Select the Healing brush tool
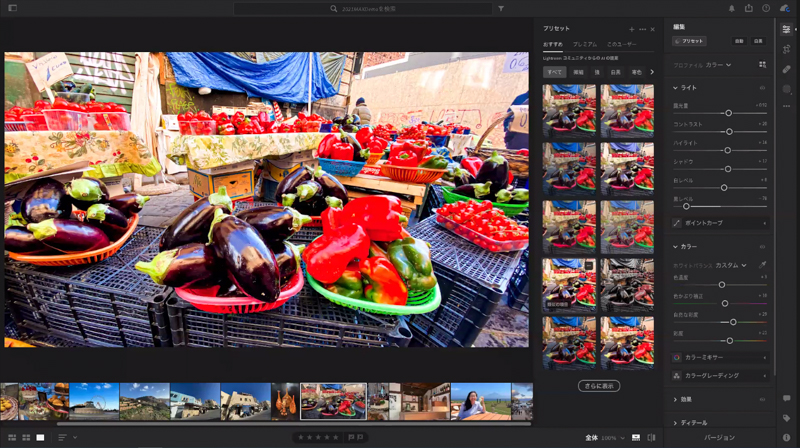Viewport: 800px width, 448px height. coord(786,69)
